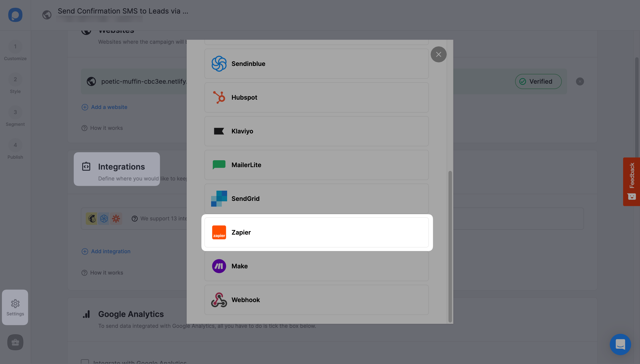
Task: Pick the Sendinblue integration
Action: [x=316, y=63]
